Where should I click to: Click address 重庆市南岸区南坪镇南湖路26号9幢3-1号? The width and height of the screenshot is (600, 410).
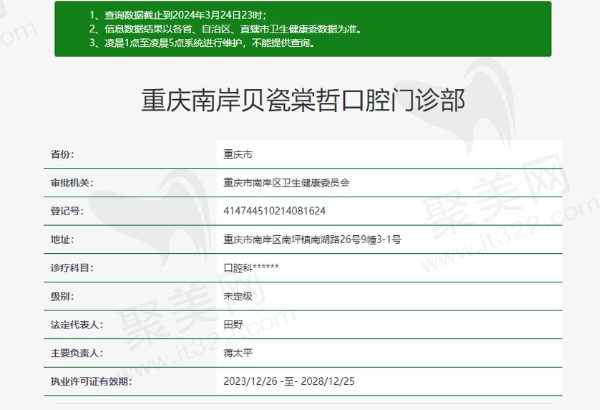(312, 240)
